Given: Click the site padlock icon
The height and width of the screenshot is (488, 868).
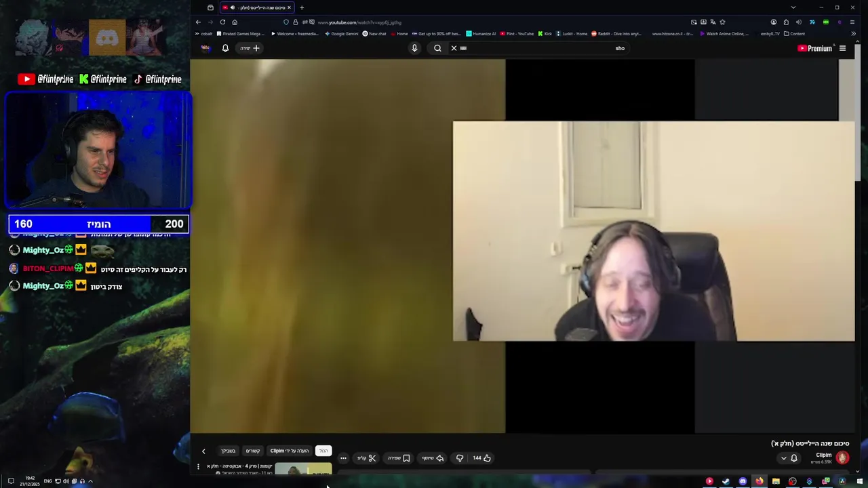Looking at the screenshot, I should 295,22.
